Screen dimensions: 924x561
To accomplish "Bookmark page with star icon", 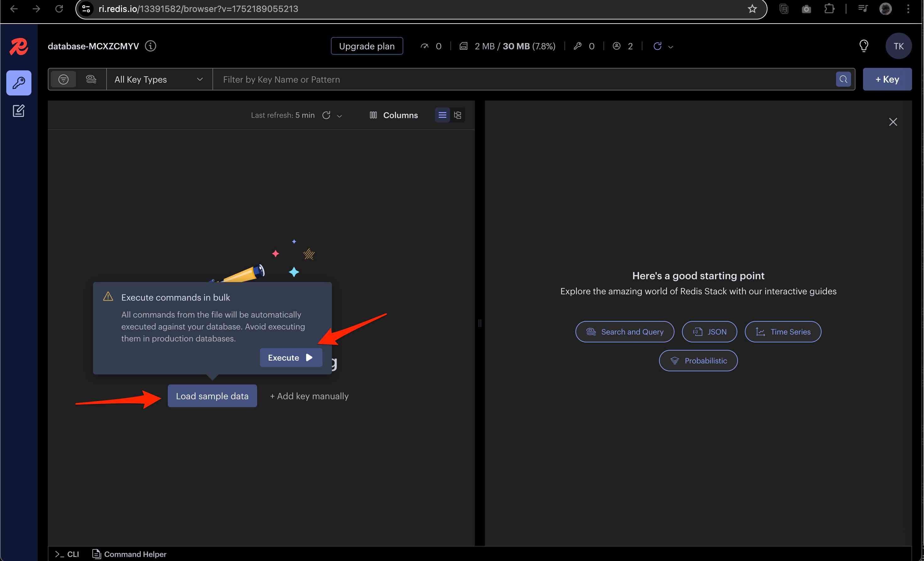I will pyautogui.click(x=752, y=9).
